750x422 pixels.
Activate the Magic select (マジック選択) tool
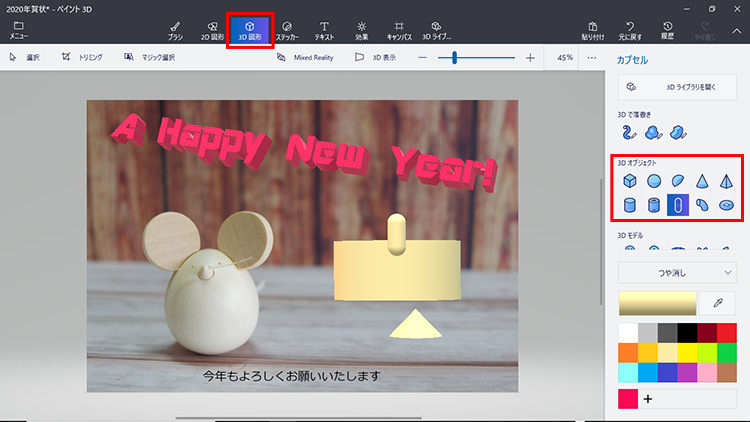coord(150,58)
